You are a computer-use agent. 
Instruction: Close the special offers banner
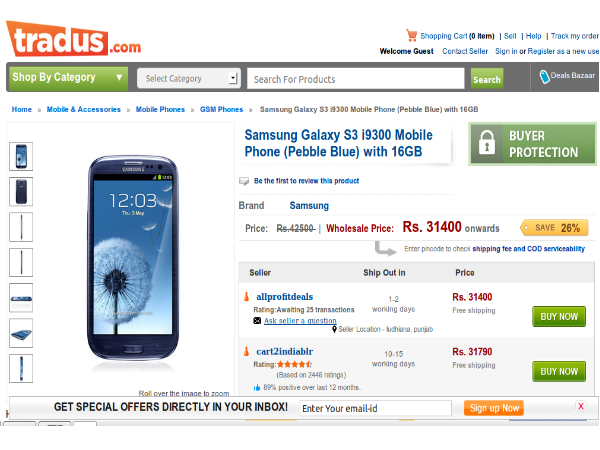pyautogui.click(x=580, y=406)
